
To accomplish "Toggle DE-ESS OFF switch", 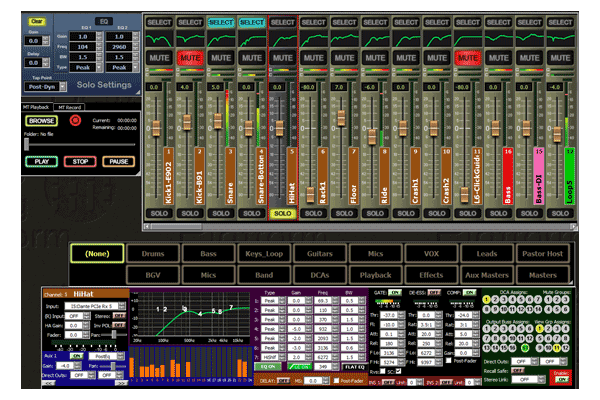I will [x=434, y=293].
